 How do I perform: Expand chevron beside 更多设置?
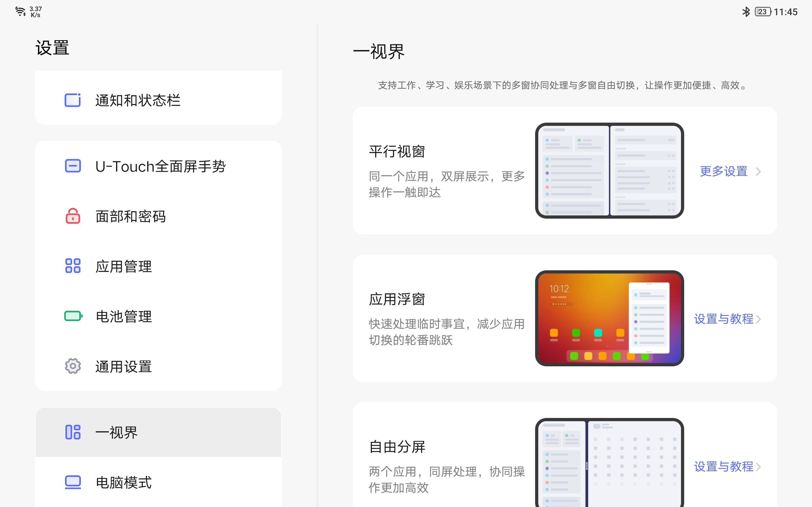click(x=758, y=172)
